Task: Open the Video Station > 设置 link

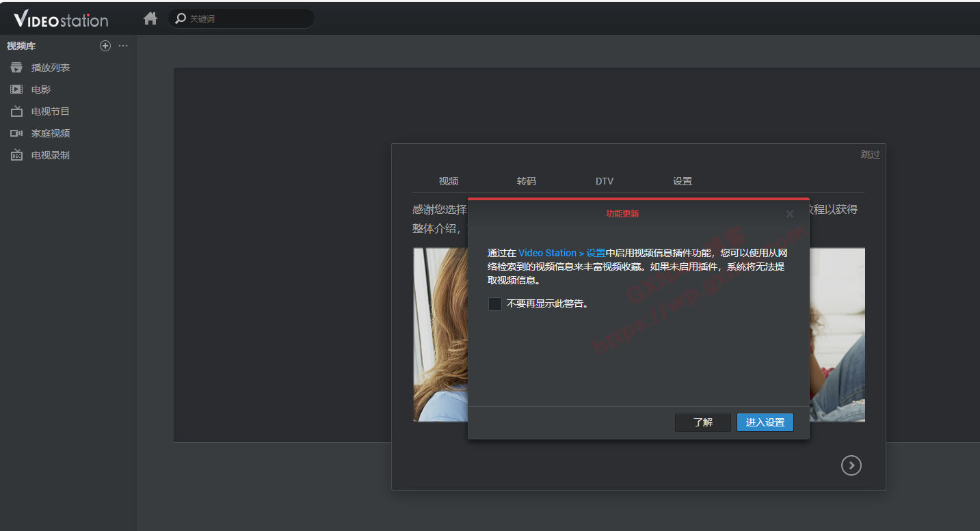Action: (561, 253)
